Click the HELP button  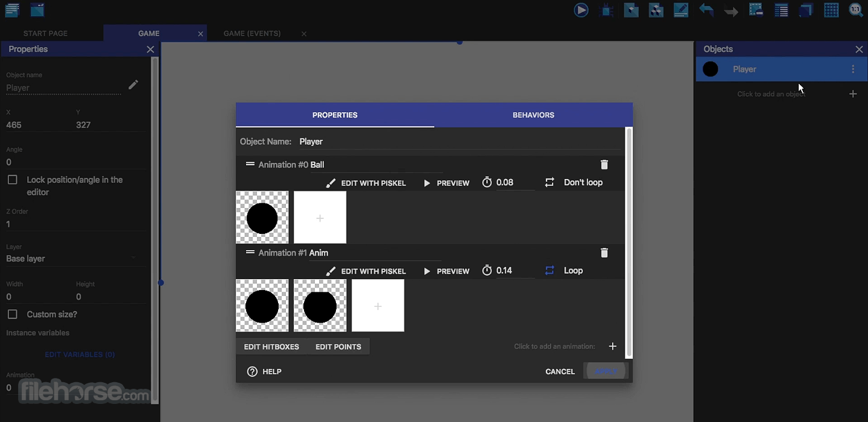[264, 371]
